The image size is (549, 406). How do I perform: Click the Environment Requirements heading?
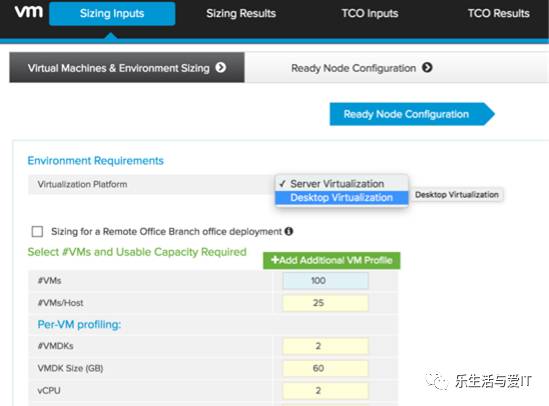96,161
